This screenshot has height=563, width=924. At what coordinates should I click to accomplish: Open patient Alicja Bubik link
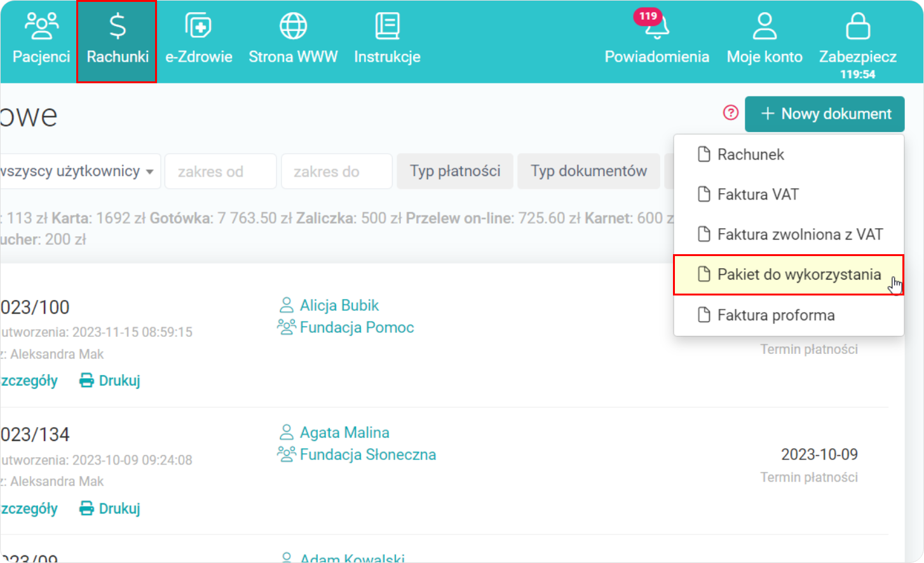point(339,306)
